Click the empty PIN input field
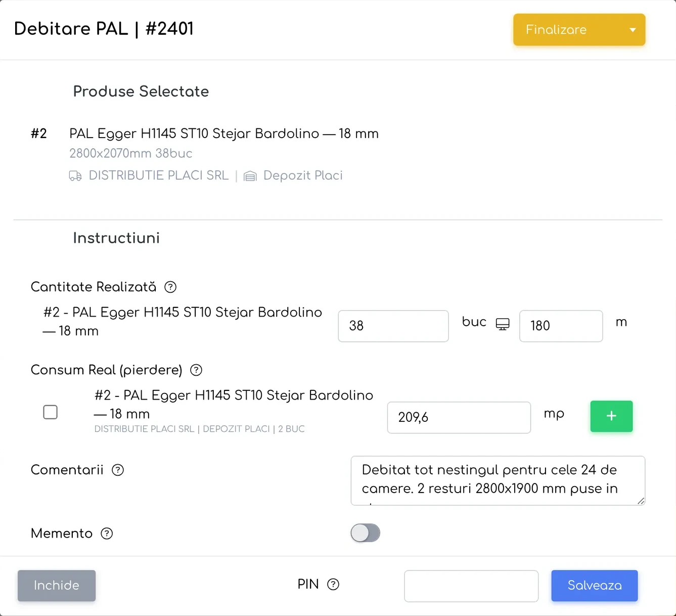 471,586
